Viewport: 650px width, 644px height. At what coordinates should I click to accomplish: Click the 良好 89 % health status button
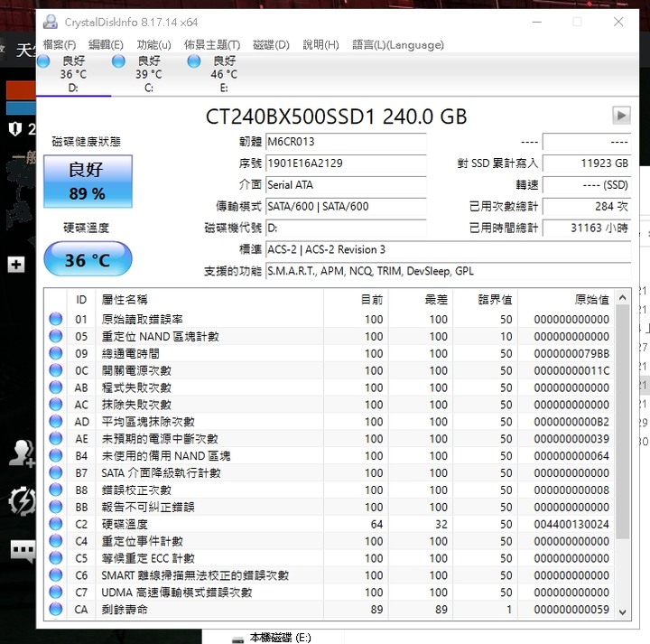tap(88, 182)
